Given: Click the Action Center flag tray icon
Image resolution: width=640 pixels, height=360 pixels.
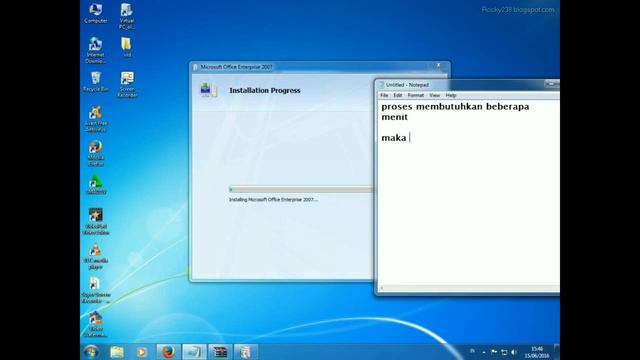Looking at the screenshot, I should (x=494, y=352).
